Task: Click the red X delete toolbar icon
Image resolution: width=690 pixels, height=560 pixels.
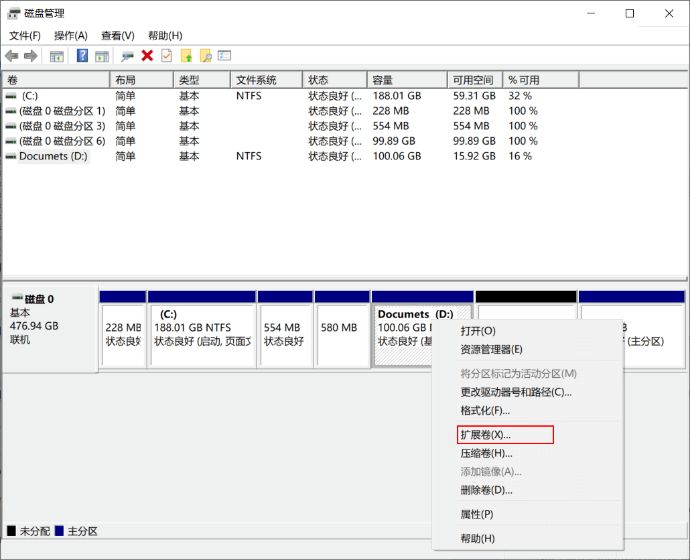Action: pos(147,56)
